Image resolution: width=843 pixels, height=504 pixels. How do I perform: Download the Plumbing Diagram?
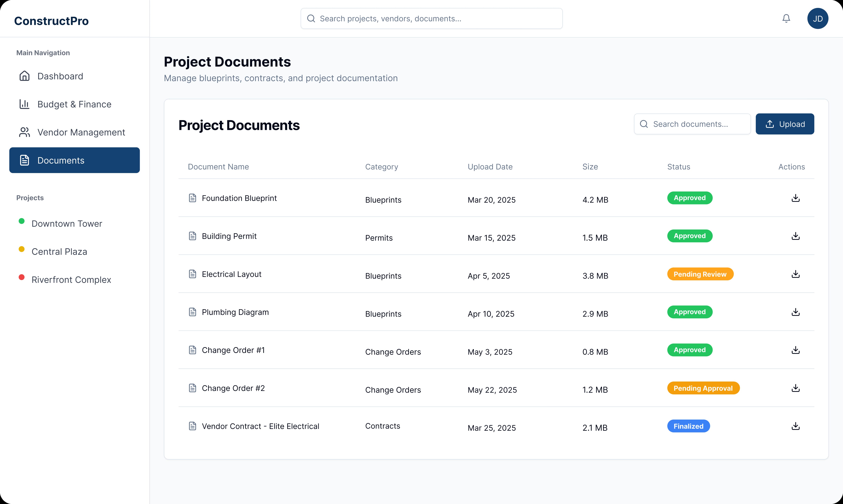tap(795, 312)
